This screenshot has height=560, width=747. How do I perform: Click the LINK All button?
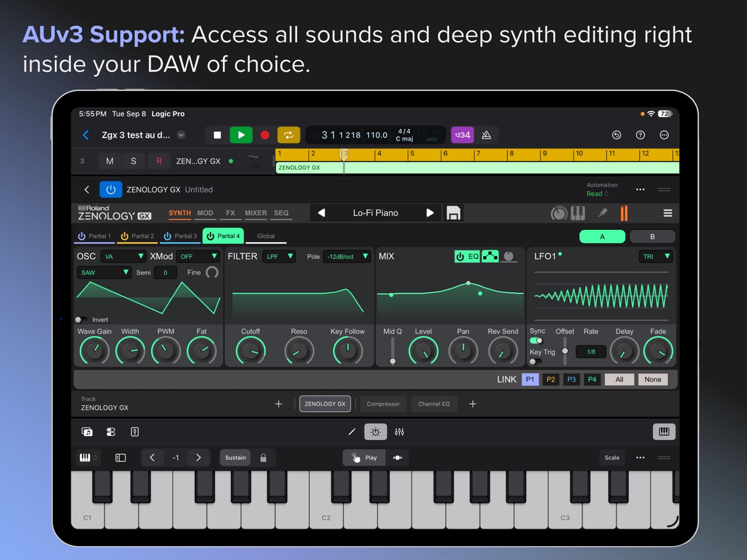[x=619, y=380]
